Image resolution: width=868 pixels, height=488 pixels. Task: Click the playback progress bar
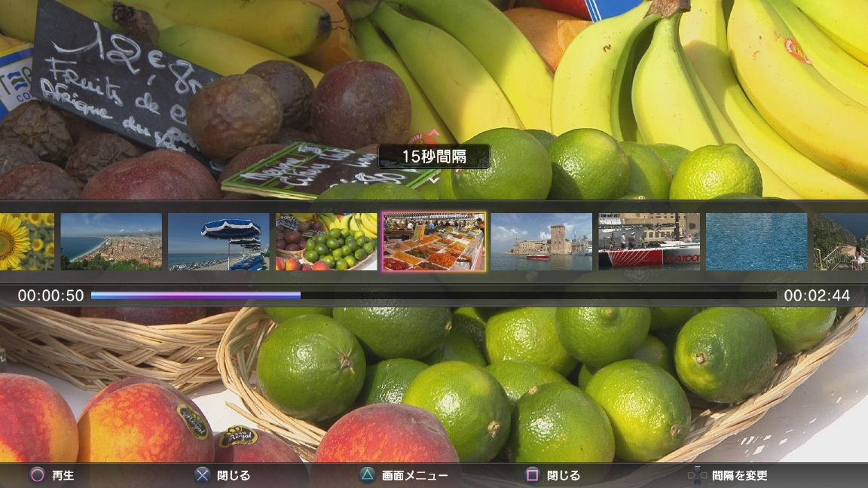(433, 295)
